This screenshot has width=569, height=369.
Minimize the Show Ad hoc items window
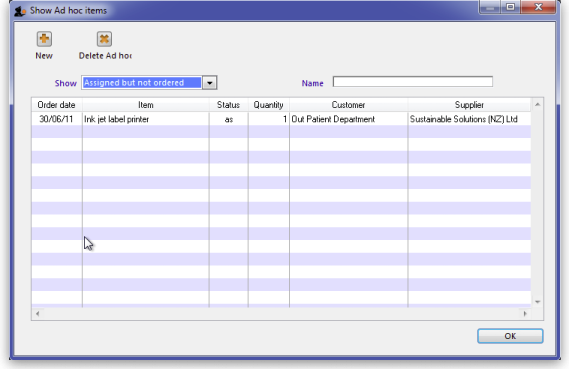[x=490, y=7]
